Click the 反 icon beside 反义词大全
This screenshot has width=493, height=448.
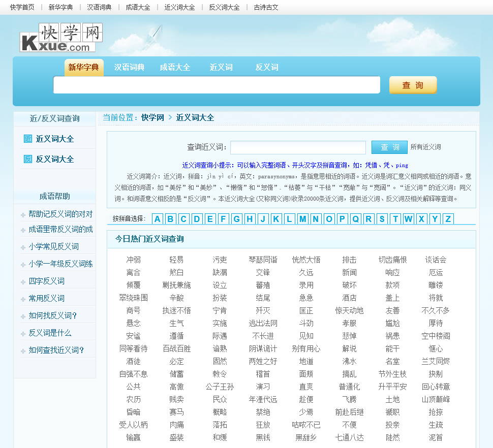click(x=28, y=159)
